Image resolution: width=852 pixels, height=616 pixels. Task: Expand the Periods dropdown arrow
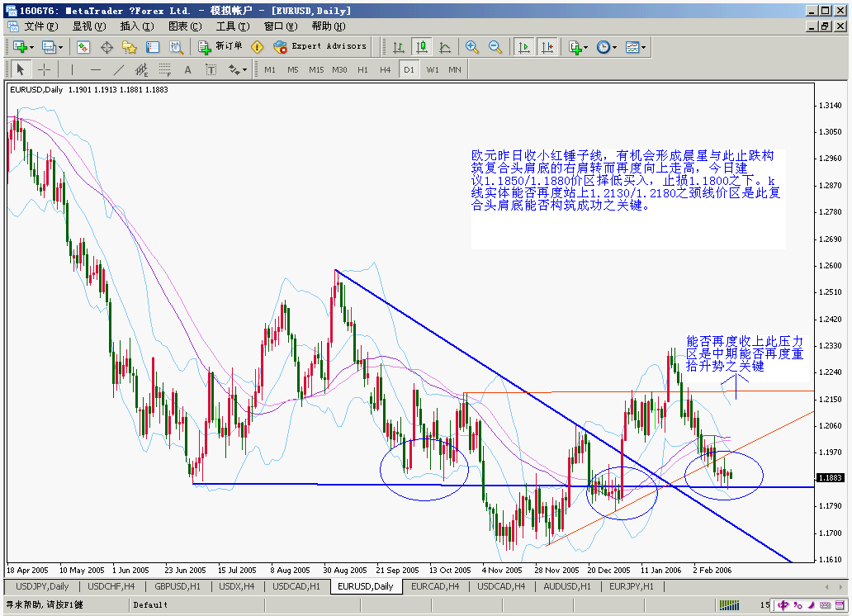(x=614, y=47)
